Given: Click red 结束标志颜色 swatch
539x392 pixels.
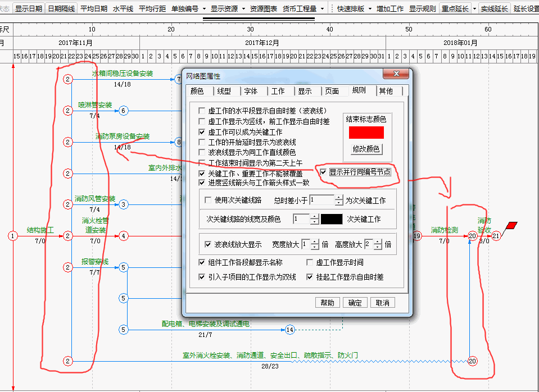Looking at the screenshot, I should tap(366, 133).
